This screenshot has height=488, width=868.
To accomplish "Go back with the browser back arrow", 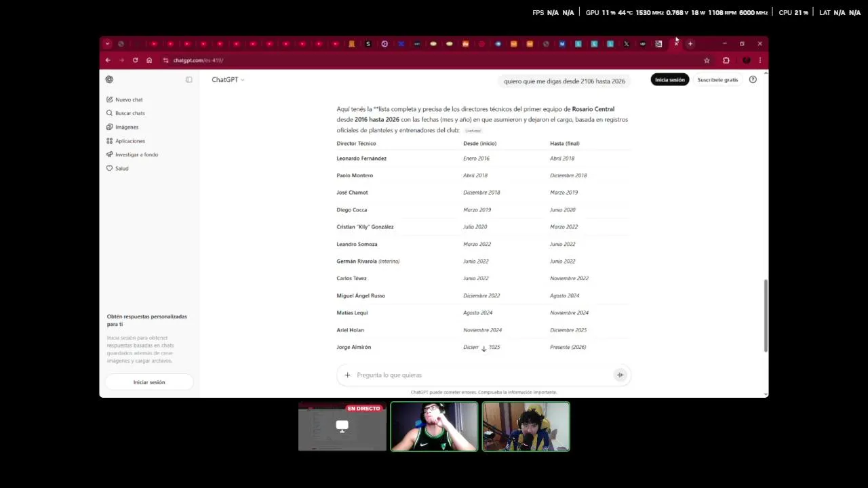I will tap(108, 60).
